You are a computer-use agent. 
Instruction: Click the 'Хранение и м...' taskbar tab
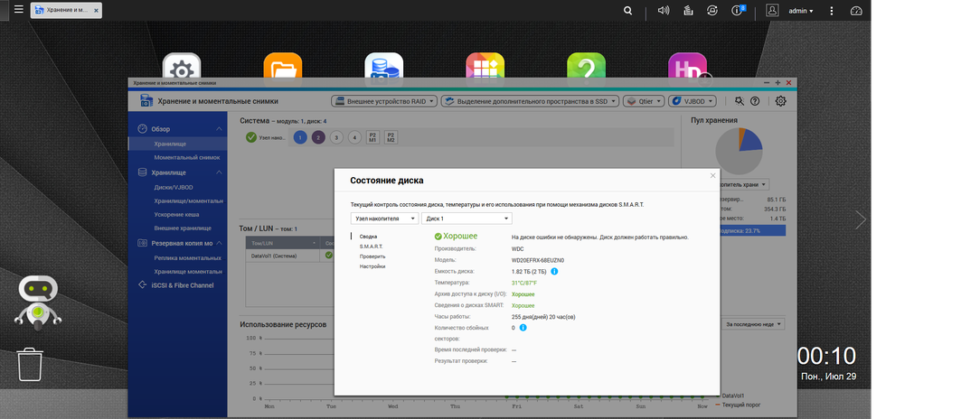(x=66, y=10)
